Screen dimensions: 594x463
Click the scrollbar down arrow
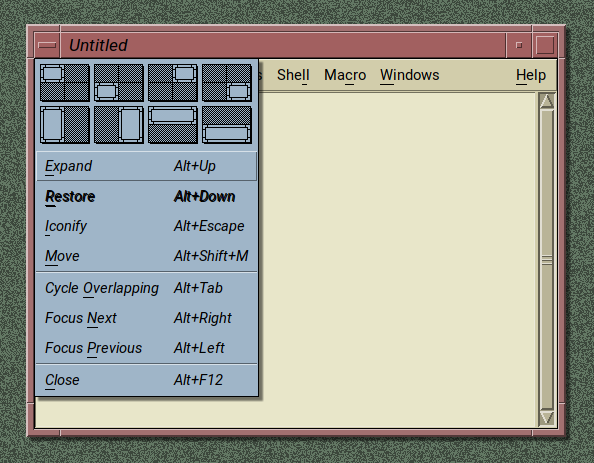tap(546, 418)
